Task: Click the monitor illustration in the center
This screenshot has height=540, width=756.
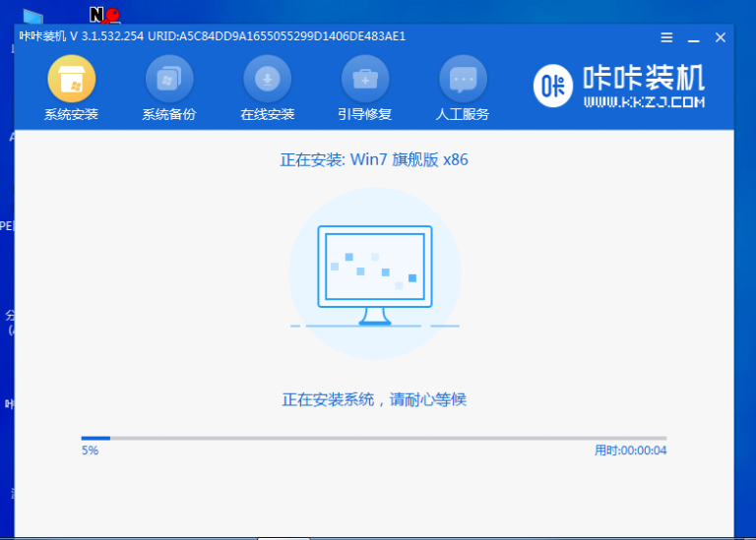Action: tap(374, 273)
